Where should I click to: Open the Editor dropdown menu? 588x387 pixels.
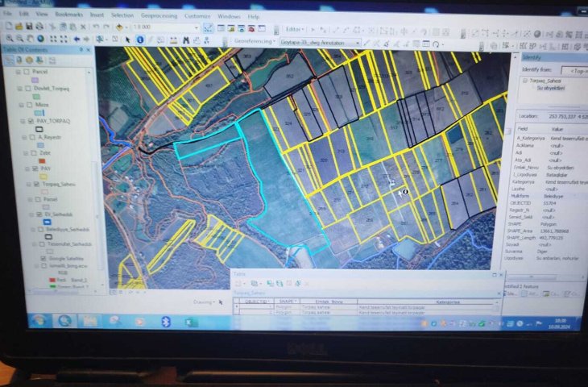click(x=295, y=29)
